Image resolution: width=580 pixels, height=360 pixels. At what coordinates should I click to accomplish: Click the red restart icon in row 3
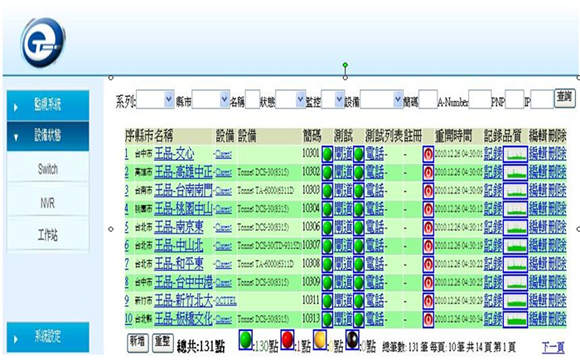coord(428,191)
